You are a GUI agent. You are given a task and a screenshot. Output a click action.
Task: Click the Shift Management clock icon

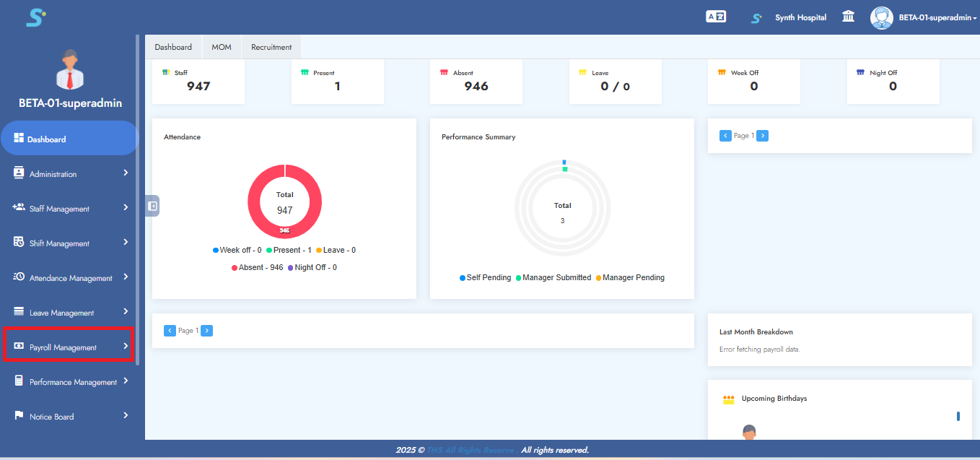click(19, 242)
